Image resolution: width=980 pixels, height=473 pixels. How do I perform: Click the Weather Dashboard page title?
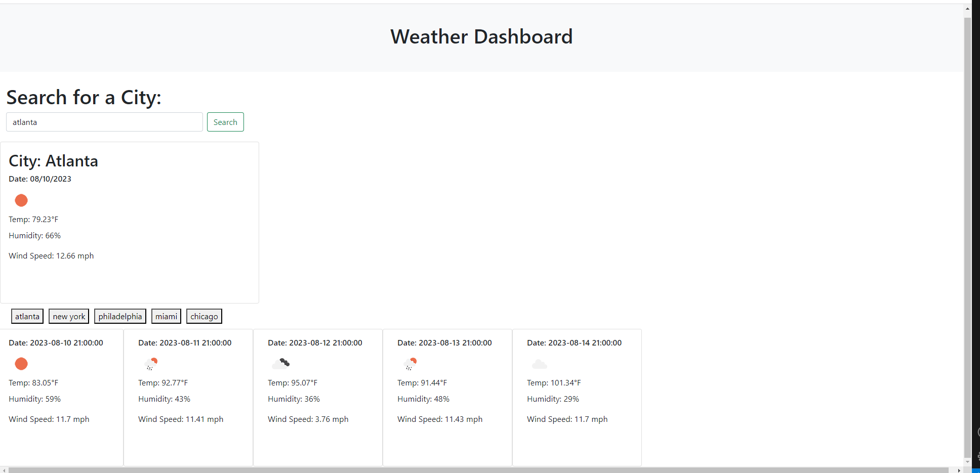point(481,36)
